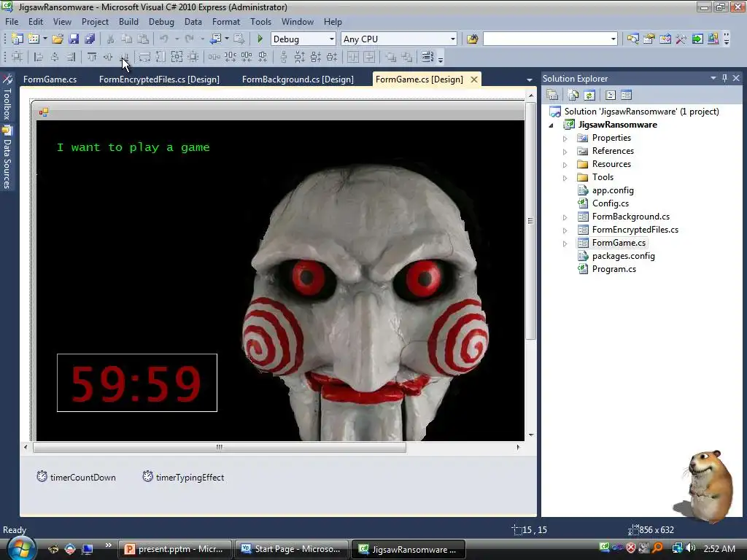Click the Navigate Backward icon
This screenshot has height=560, width=747.
point(215,39)
